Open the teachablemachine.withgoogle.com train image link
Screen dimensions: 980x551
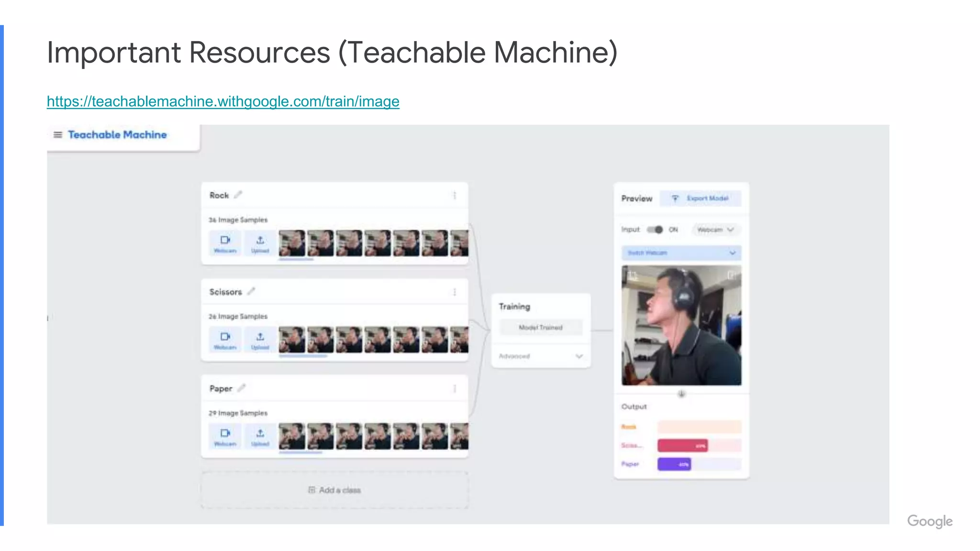[x=223, y=101]
